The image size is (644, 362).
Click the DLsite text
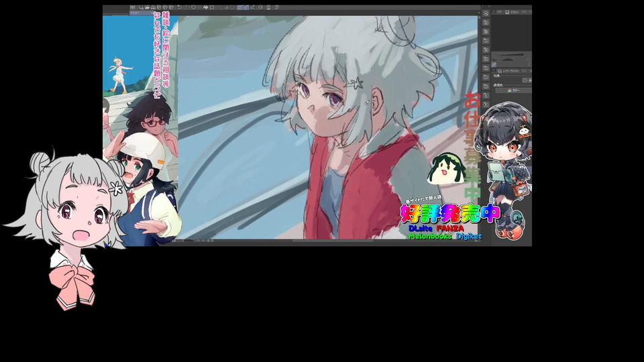[x=420, y=228]
